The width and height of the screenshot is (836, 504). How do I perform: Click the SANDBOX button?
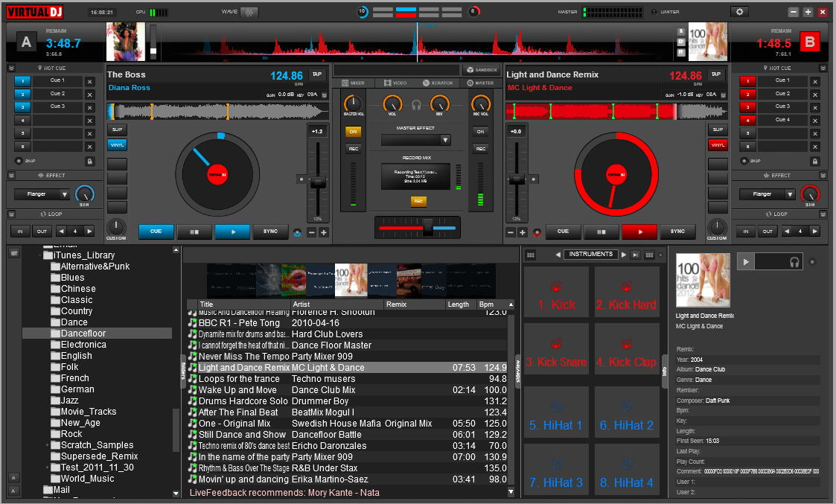coord(482,70)
